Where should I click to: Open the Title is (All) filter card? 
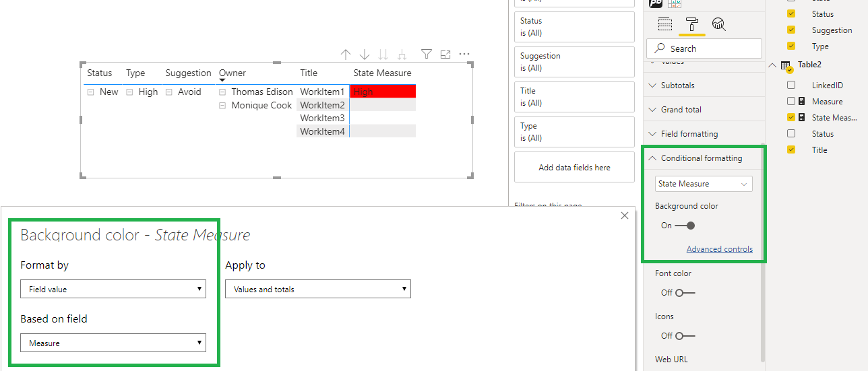(574, 97)
